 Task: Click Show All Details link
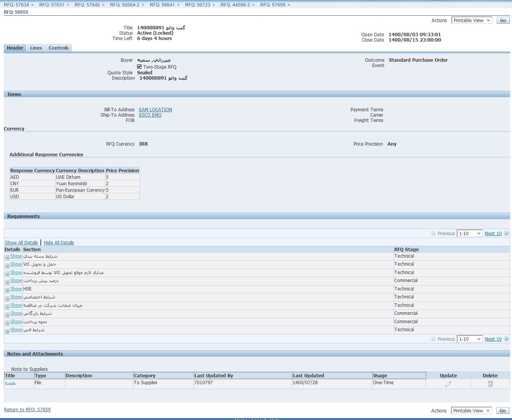[x=21, y=243]
